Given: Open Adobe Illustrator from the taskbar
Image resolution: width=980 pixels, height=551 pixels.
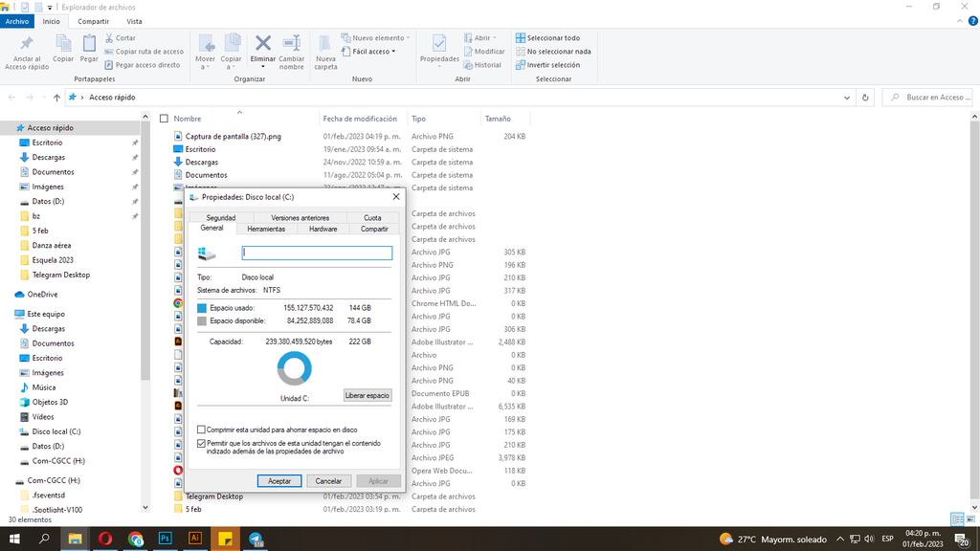Looking at the screenshot, I should pyautogui.click(x=195, y=539).
